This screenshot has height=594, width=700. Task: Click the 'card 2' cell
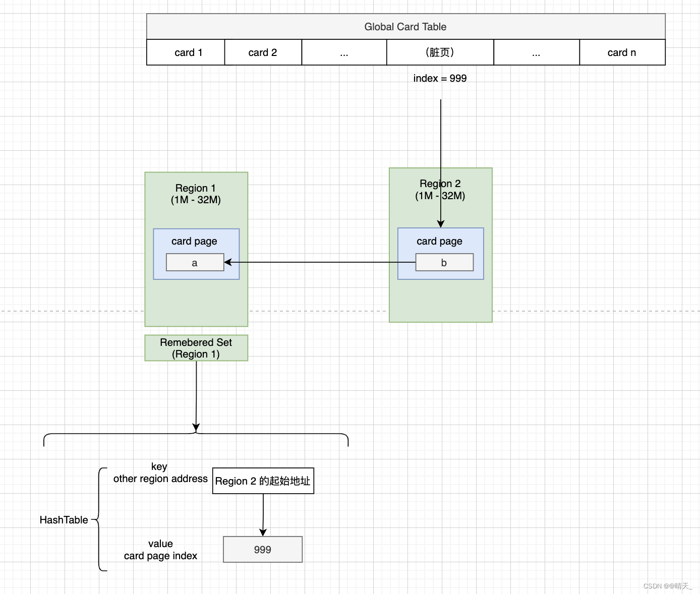tap(263, 52)
